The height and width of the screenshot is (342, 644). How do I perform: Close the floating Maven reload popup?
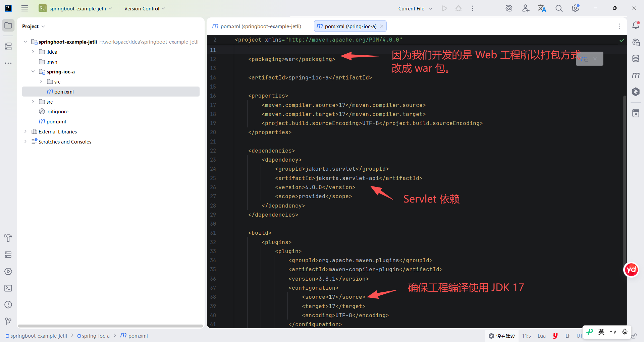click(x=595, y=59)
